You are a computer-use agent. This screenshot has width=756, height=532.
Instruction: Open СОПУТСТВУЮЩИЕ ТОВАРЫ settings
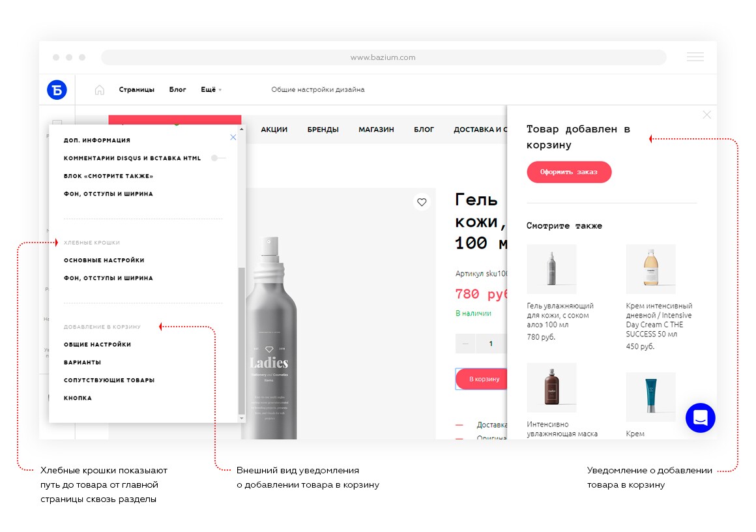click(x=109, y=380)
